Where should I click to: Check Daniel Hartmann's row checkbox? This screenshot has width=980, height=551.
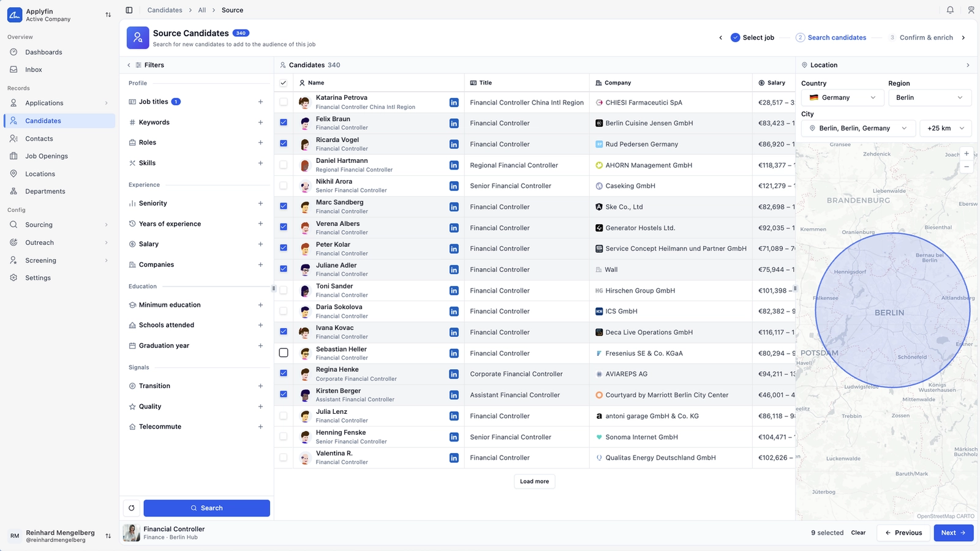pyautogui.click(x=283, y=165)
